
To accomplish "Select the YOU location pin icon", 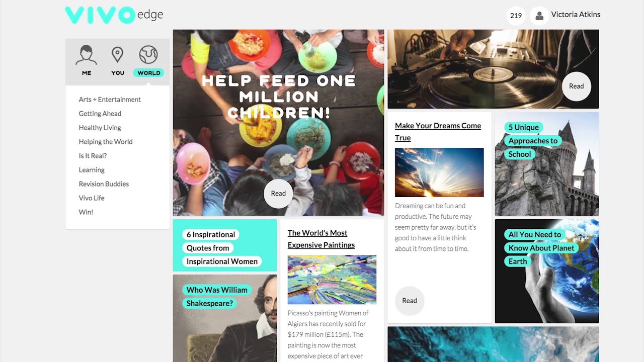I will 117,55.
